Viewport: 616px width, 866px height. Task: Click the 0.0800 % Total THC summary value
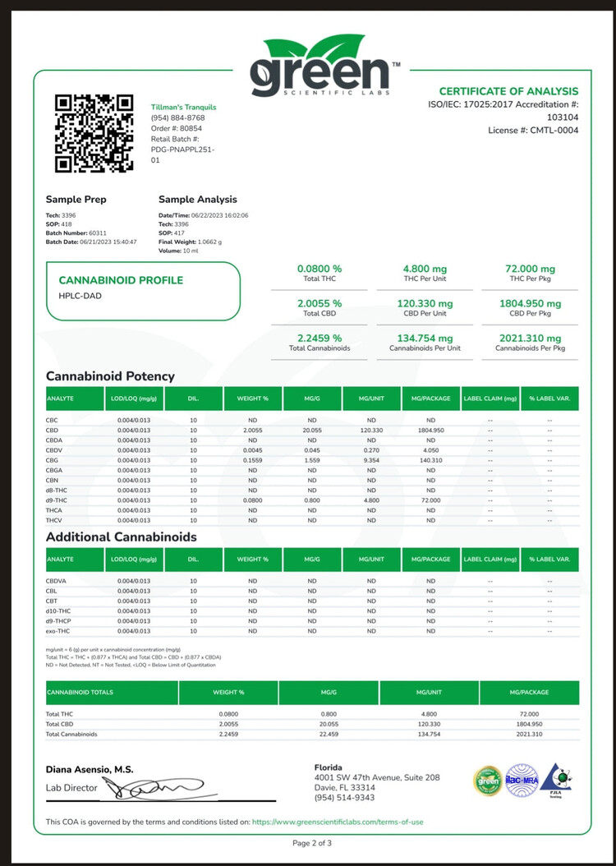pos(319,269)
